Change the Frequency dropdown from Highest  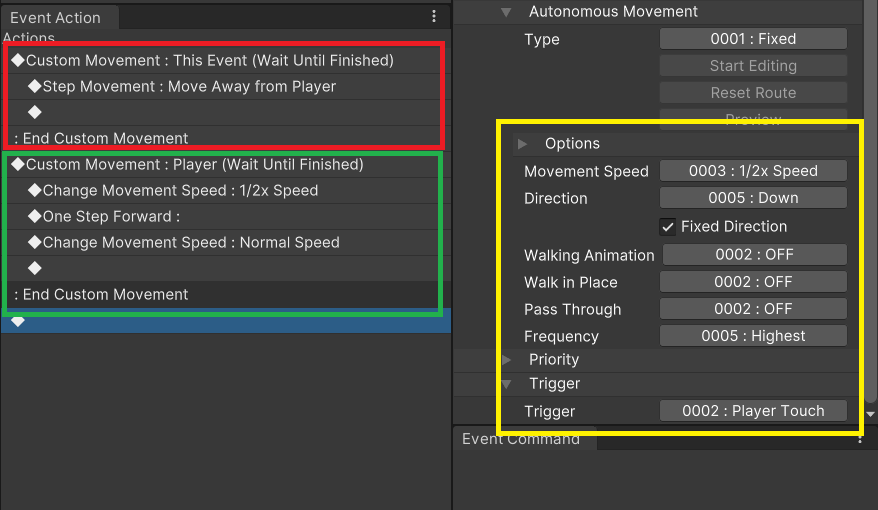(x=753, y=336)
